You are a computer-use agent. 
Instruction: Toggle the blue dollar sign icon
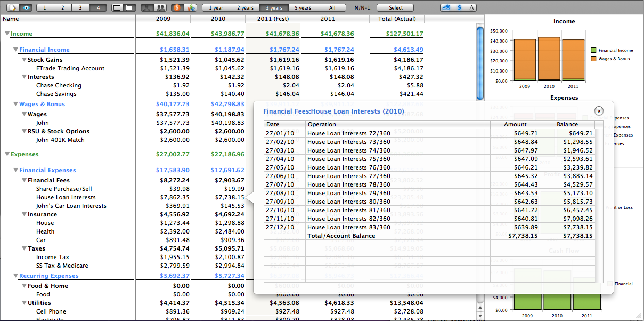click(459, 8)
